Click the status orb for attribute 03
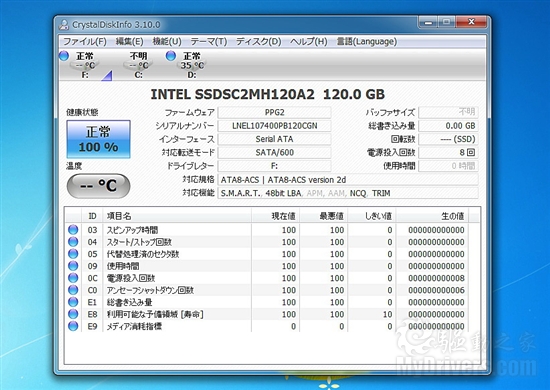The width and height of the screenshot is (550, 390). [x=73, y=230]
